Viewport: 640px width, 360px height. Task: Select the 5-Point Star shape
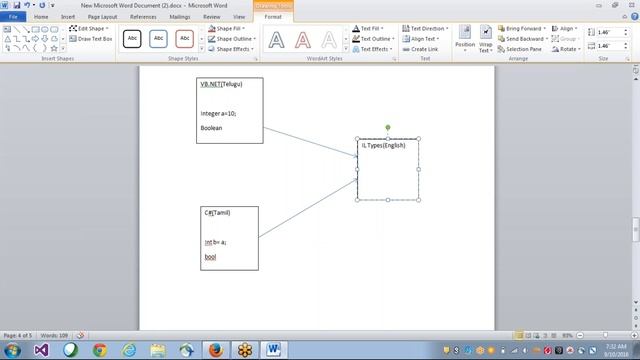pos(54,48)
